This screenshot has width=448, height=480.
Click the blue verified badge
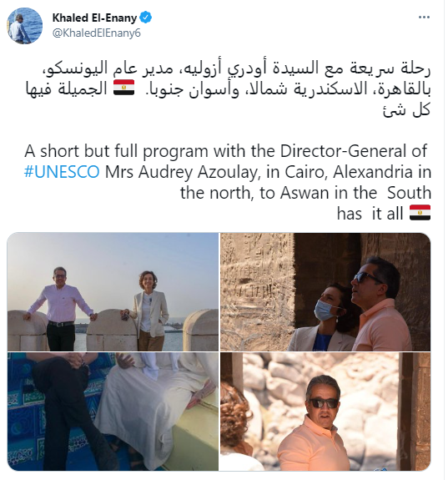coord(146,18)
